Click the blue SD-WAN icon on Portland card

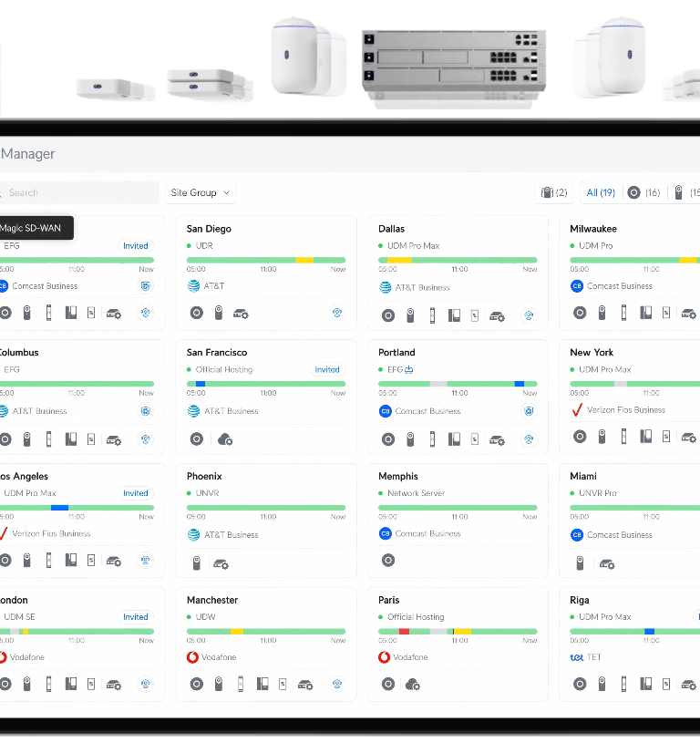529,439
